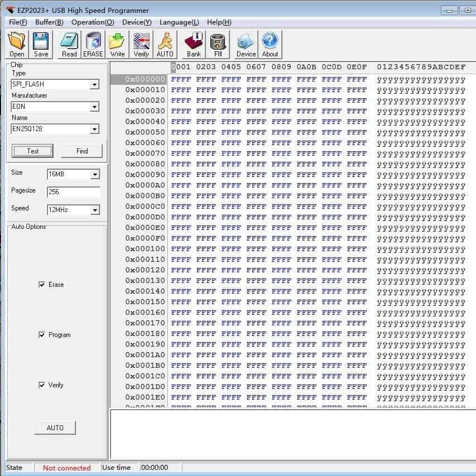This screenshot has height=476, width=476.
Task: Disable the Verify auto option checkbox
Action: point(42,385)
